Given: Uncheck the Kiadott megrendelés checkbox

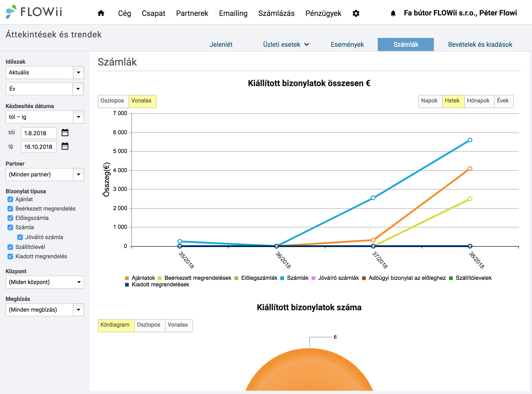Looking at the screenshot, I should [x=10, y=256].
